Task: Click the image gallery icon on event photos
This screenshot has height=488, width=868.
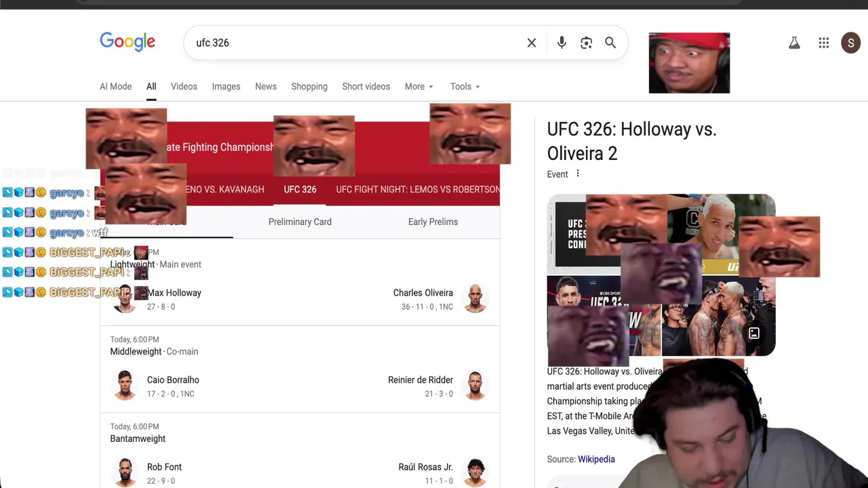Action: point(754,333)
